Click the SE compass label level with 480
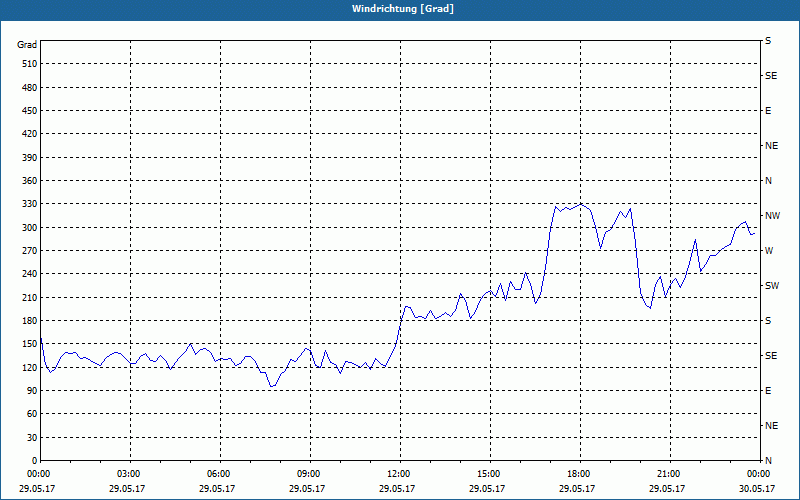Viewport: 800px width, 500px height. [x=771, y=76]
